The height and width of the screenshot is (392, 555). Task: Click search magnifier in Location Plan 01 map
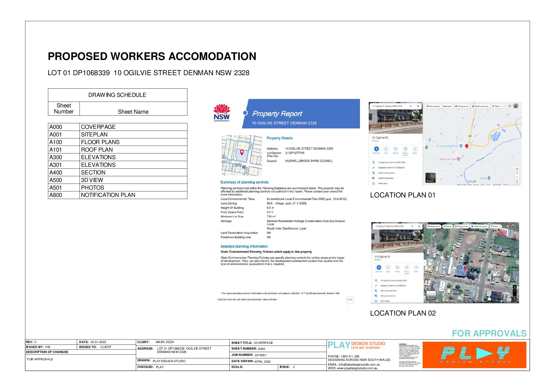pyautogui.click(x=411, y=106)
